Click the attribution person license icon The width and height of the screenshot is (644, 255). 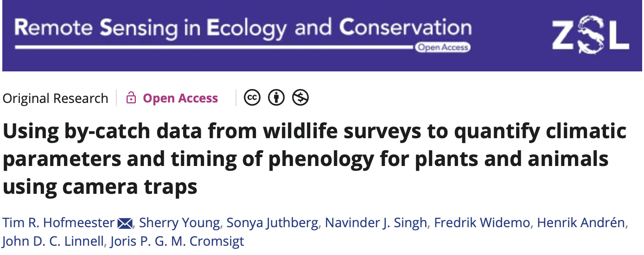click(x=276, y=98)
